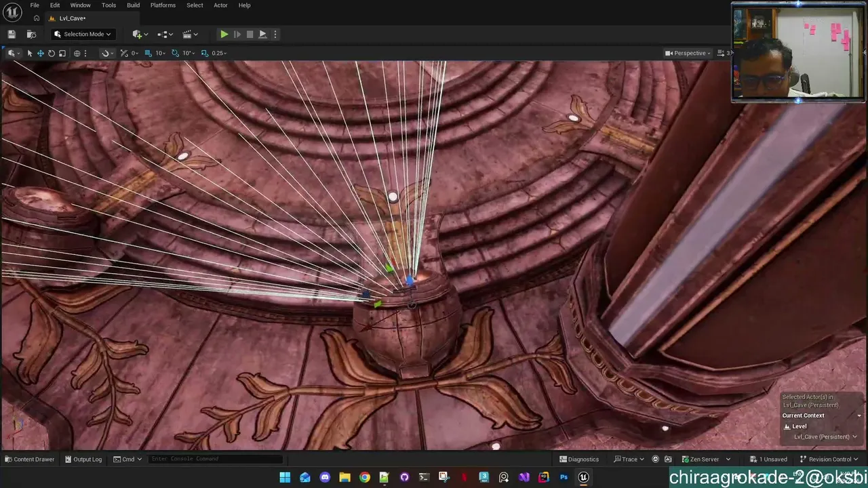Focus the Enter Console Command field
Image resolution: width=868 pixels, height=488 pixels.
pos(215,459)
